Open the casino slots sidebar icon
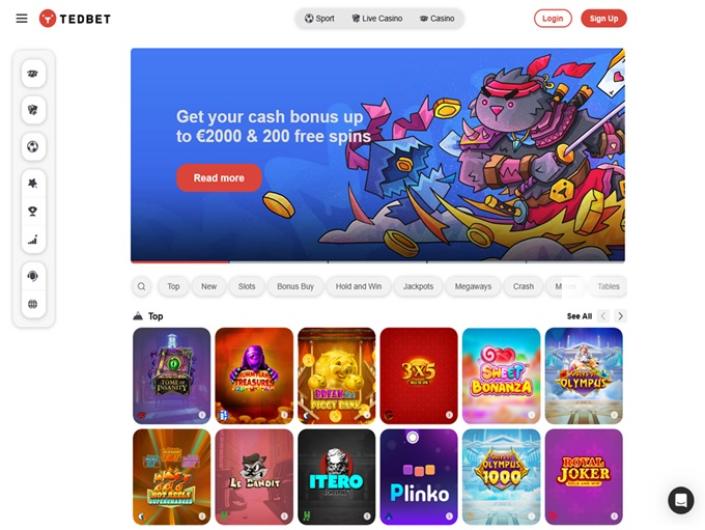Viewport: 705px width, 530px height. tap(33, 73)
